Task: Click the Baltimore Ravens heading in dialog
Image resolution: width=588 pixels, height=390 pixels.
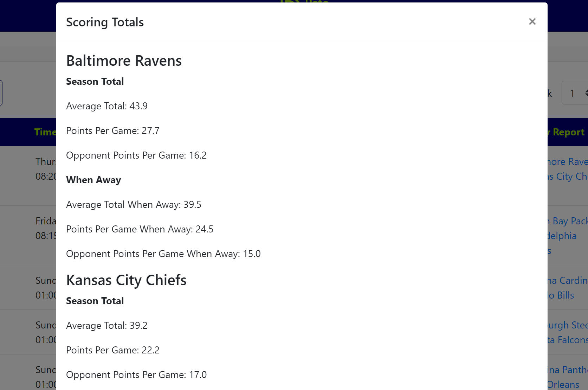Action: (x=124, y=61)
